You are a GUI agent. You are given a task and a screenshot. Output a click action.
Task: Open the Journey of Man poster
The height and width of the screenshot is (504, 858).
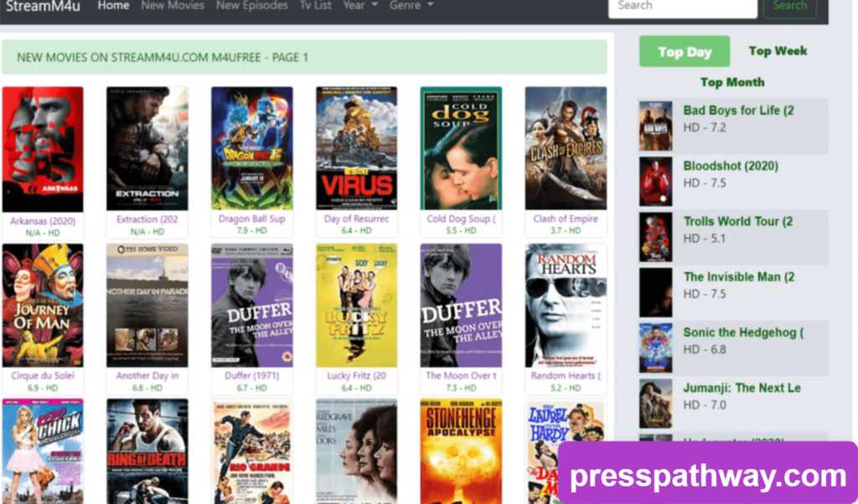[x=43, y=306]
